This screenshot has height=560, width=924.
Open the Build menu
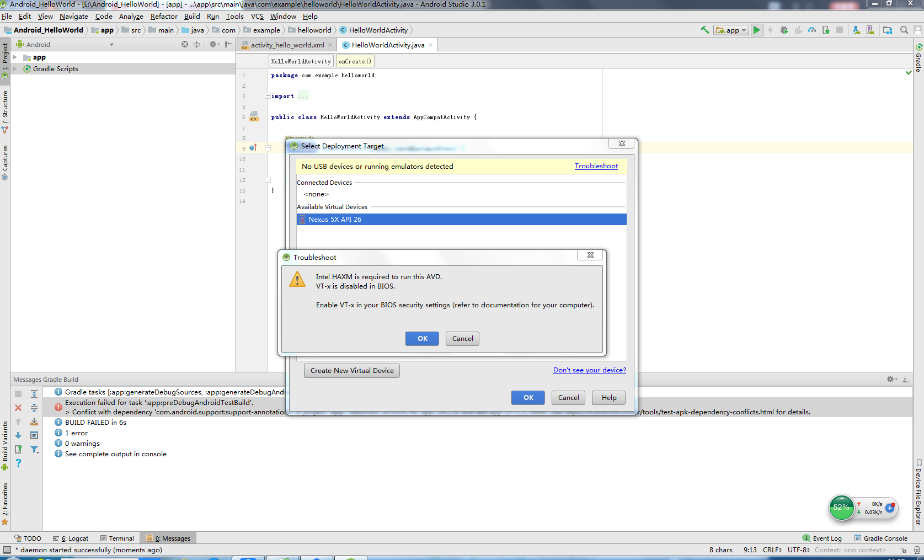192,16
